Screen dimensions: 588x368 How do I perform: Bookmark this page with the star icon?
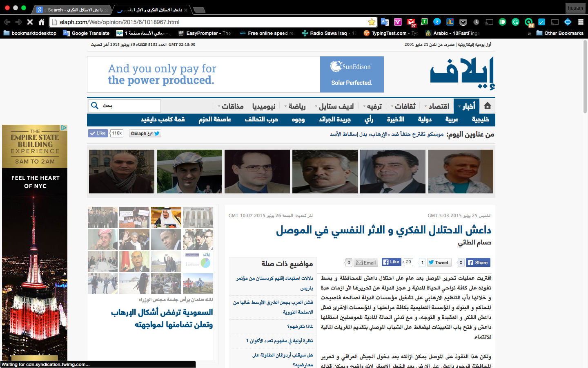(x=372, y=22)
